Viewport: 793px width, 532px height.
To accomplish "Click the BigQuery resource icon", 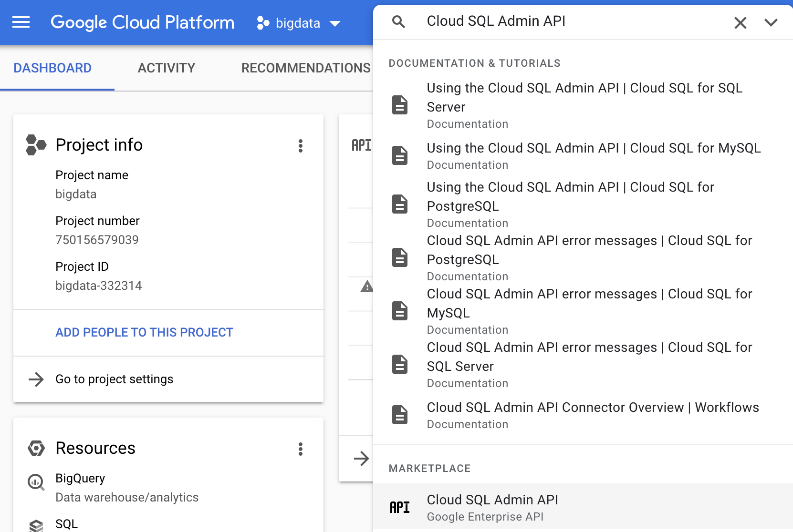I will (36, 482).
